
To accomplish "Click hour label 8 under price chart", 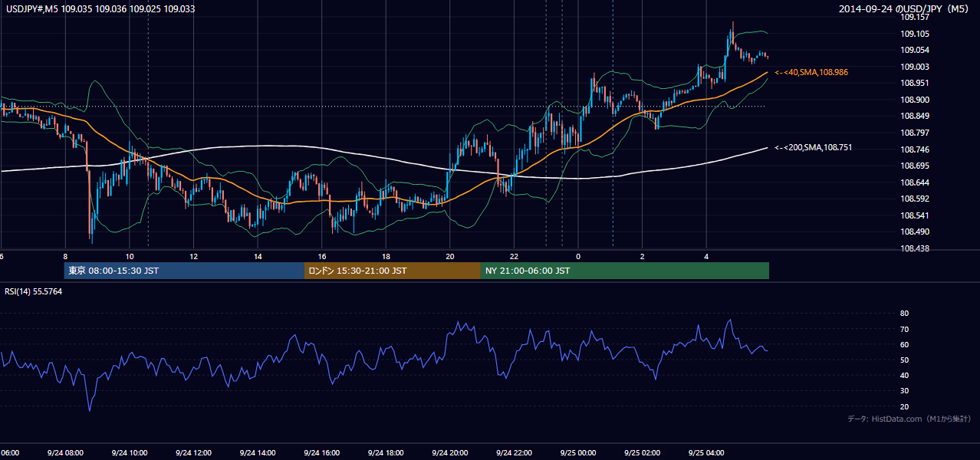I will coord(65,257).
